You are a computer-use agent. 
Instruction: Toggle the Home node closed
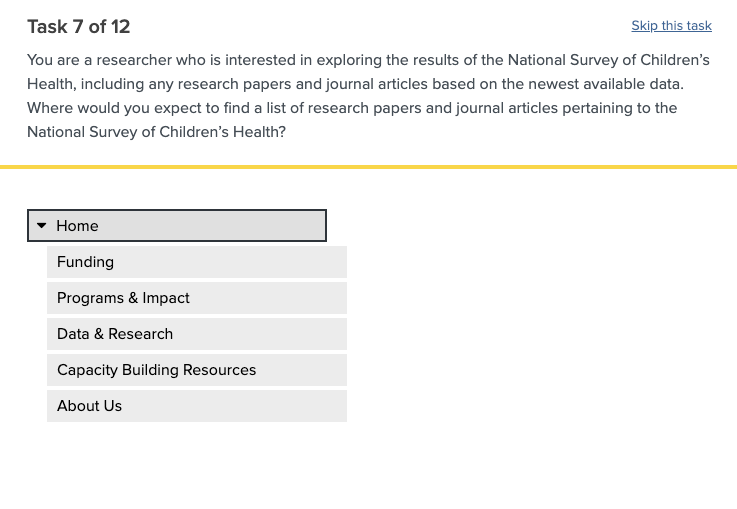point(42,226)
